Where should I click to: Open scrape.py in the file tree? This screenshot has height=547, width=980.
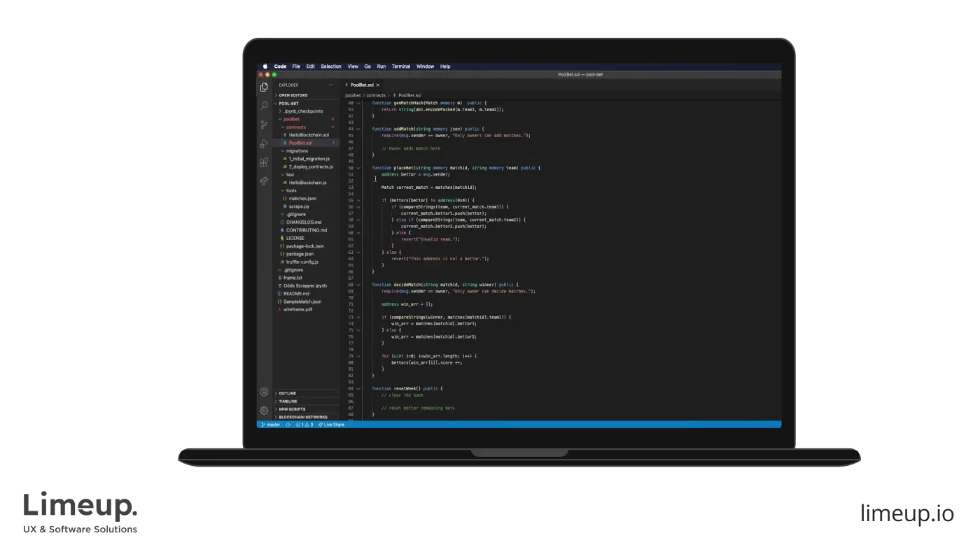coord(300,206)
